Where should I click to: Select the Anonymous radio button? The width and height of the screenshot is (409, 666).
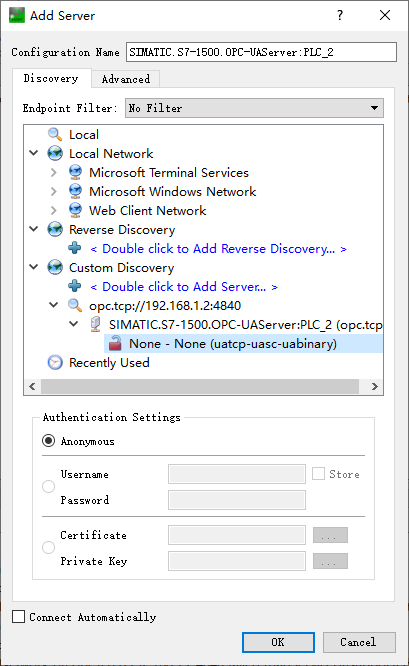click(48, 441)
